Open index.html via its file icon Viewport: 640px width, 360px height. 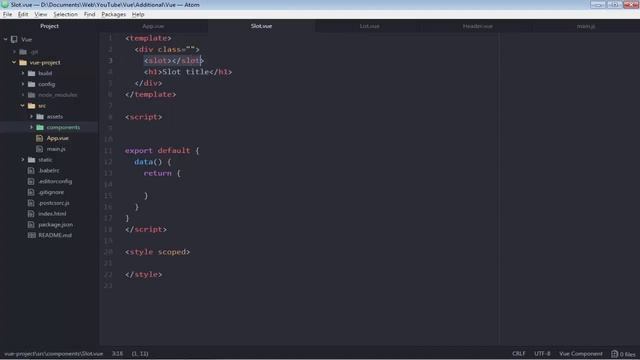coord(31,214)
